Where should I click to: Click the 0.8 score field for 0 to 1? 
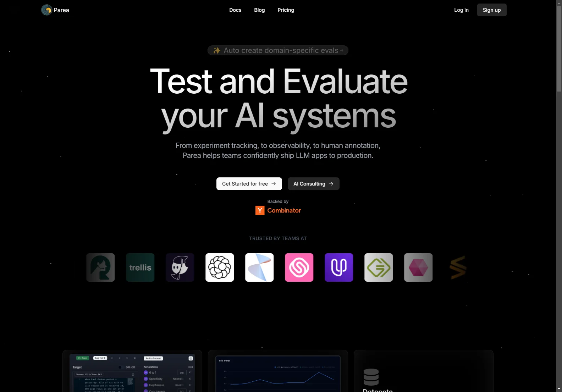(182, 372)
